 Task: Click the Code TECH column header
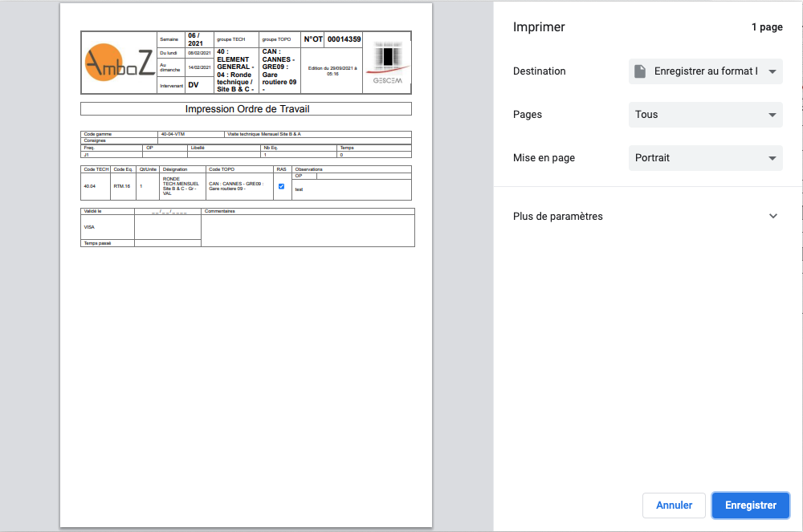pos(96,169)
